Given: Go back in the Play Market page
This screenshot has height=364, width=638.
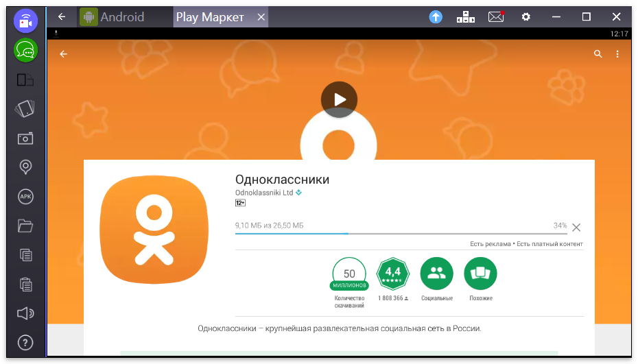Looking at the screenshot, I should [x=64, y=54].
